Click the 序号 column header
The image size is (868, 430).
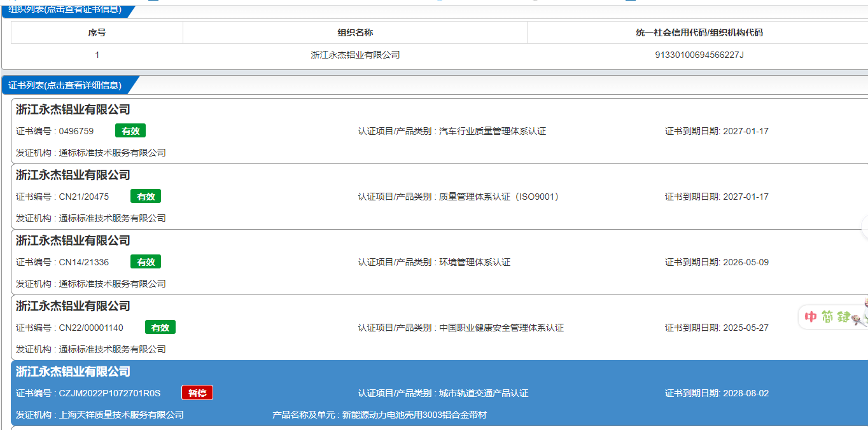coord(97,32)
